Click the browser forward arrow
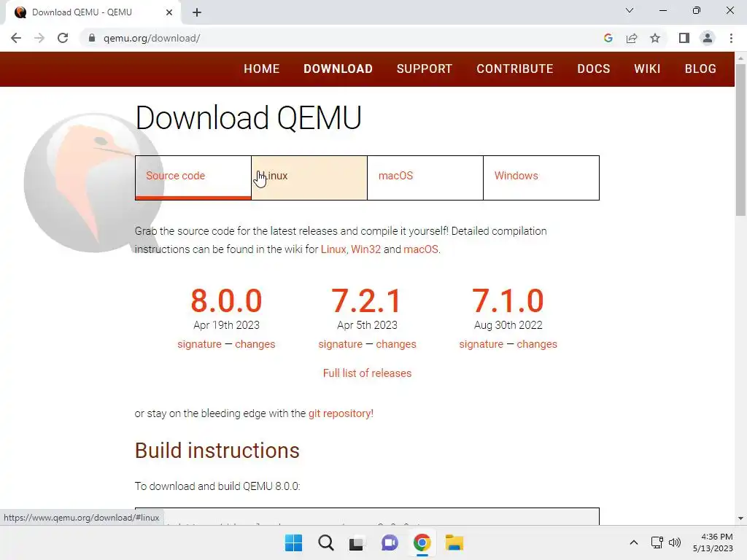Viewport: 747px width, 560px height. coord(39,38)
